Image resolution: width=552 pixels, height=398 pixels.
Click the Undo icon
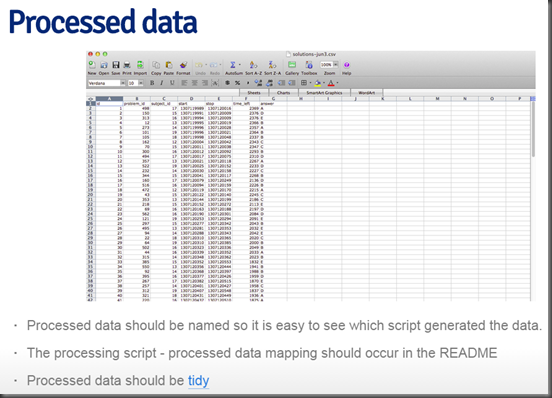click(199, 65)
